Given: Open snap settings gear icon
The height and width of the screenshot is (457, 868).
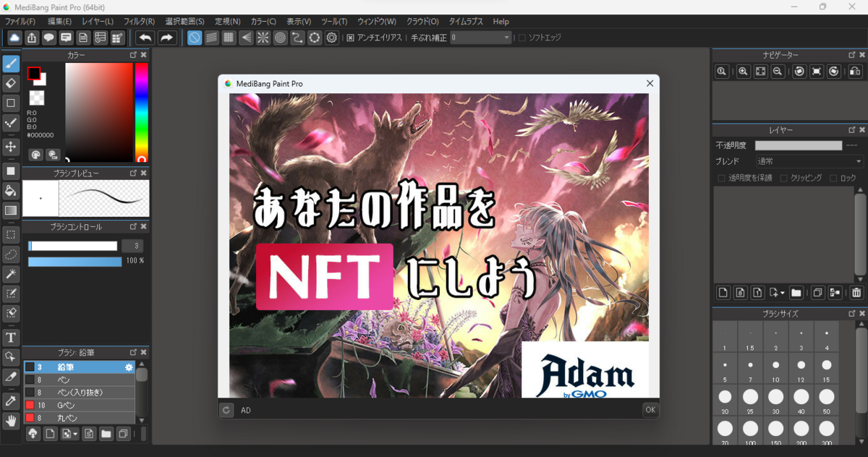Looking at the screenshot, I should click(332, 38).
